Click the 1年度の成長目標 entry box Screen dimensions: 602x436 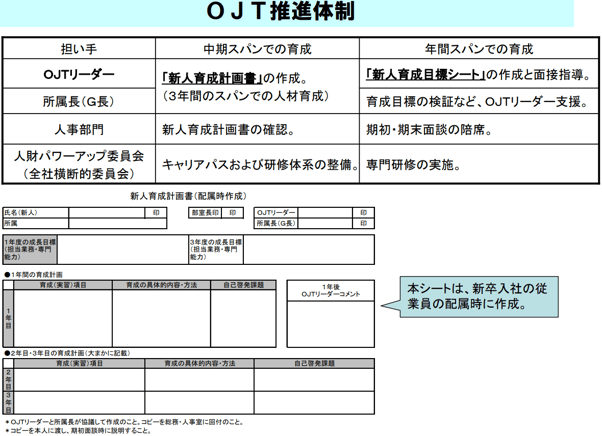tap(120, 250)
